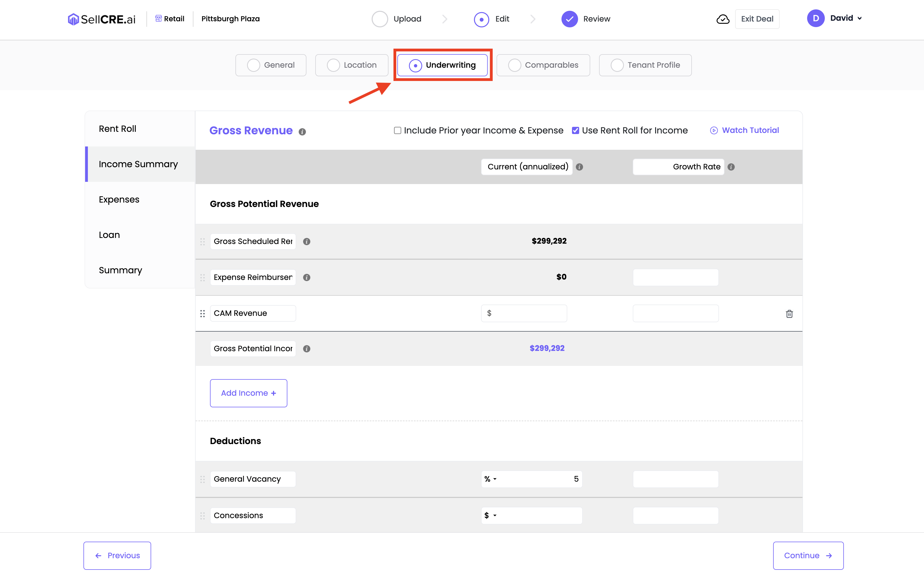This screenshot has width=924, height=577.
Task: Uncheck Use Rent Roll for Income
Action: (x=575, y=130)
